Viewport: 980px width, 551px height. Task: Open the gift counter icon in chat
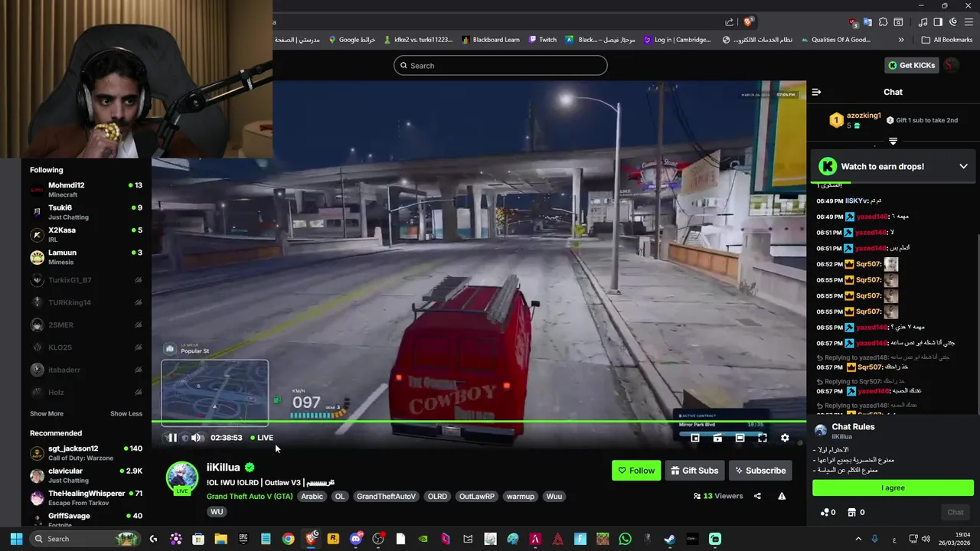pos(856,512)
